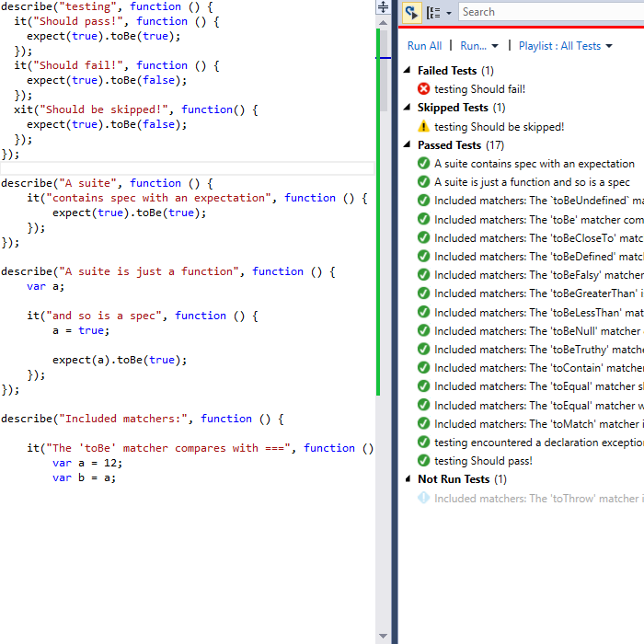Click the Search tests input field
Image resolution: width=644 pixels, height=644 pixels.
pos(551,12)
